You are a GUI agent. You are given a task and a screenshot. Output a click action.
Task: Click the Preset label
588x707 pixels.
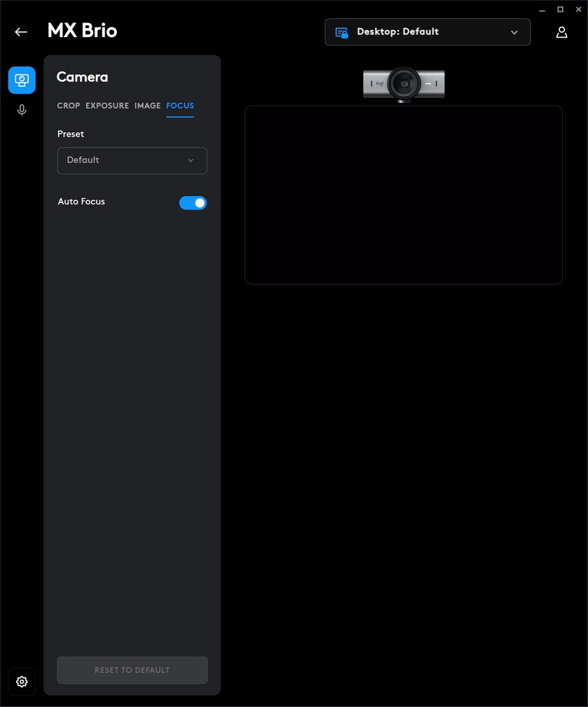(x=71, y=134)
